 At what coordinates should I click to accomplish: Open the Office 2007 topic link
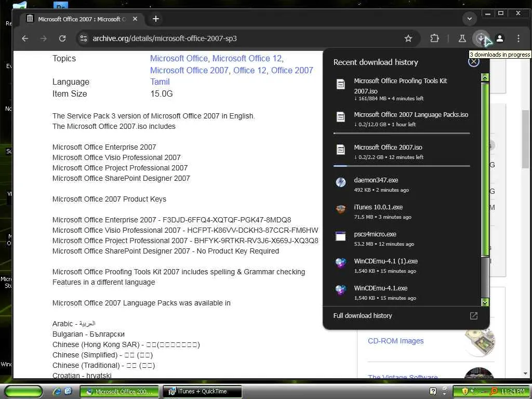click(292, 70)
